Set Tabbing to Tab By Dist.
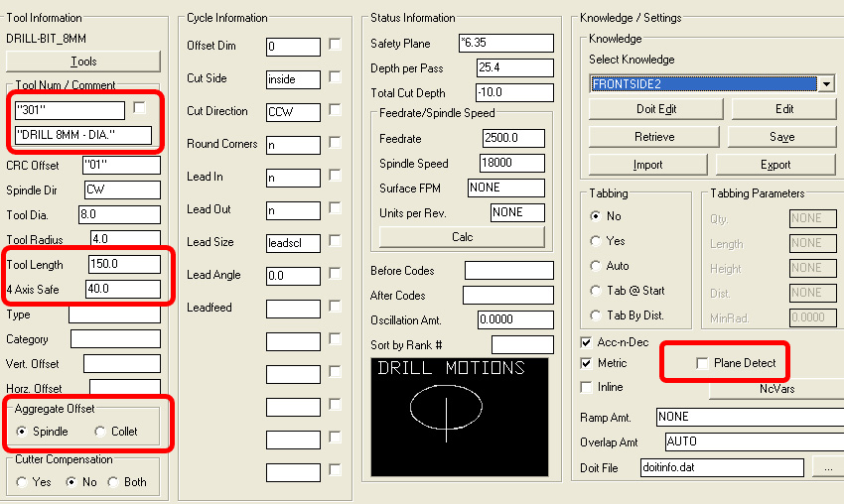Viewport: 844px width, 504px height. pyautogui.click(x=596, y=315)
